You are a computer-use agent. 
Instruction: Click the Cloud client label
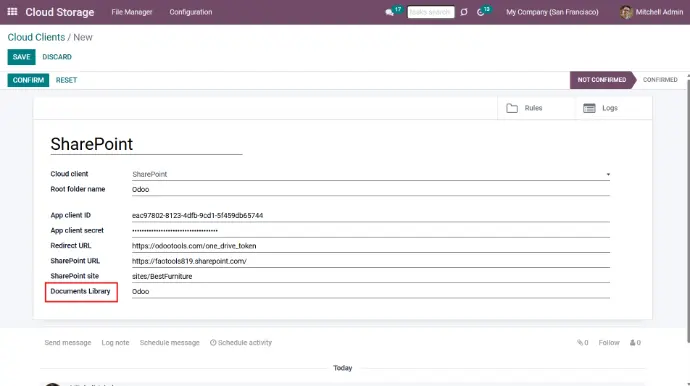click(x=69, y=174)
